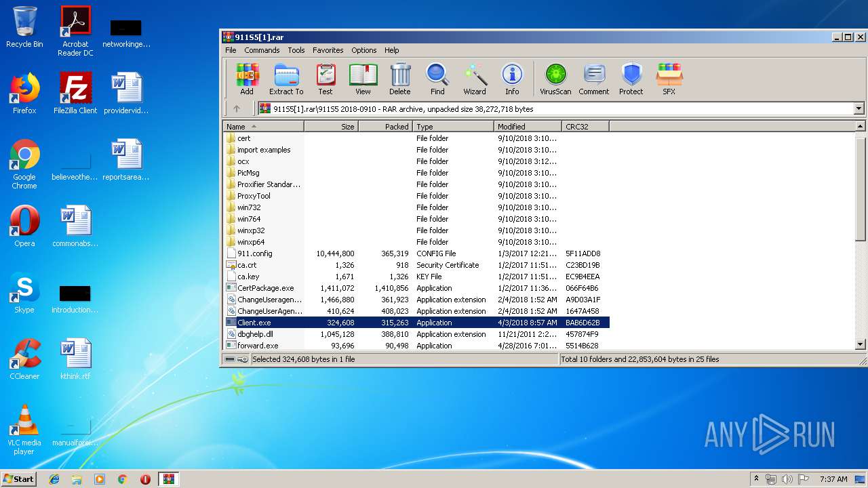
Task: Click the Windows Start button
Action: 18,479
